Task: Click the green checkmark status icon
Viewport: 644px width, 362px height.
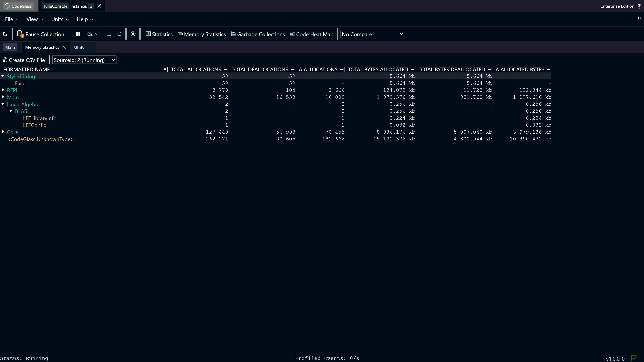Action: click(634, 358)
